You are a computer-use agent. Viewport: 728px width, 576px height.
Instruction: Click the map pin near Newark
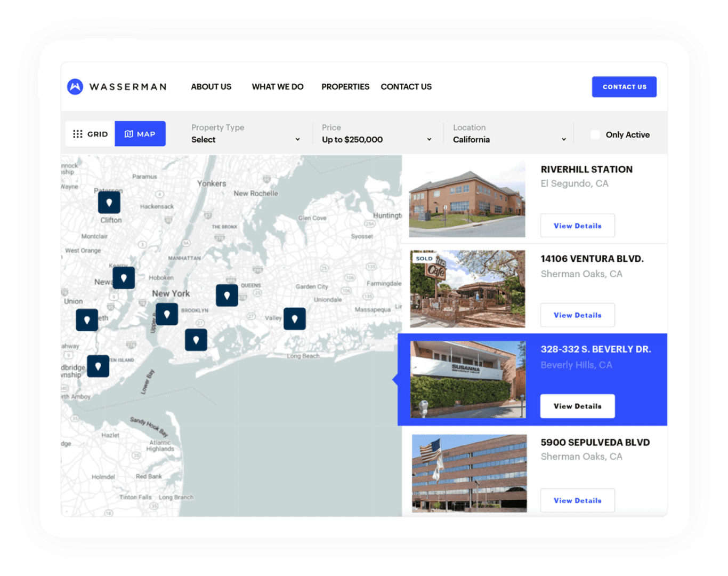tap(124, 278)
